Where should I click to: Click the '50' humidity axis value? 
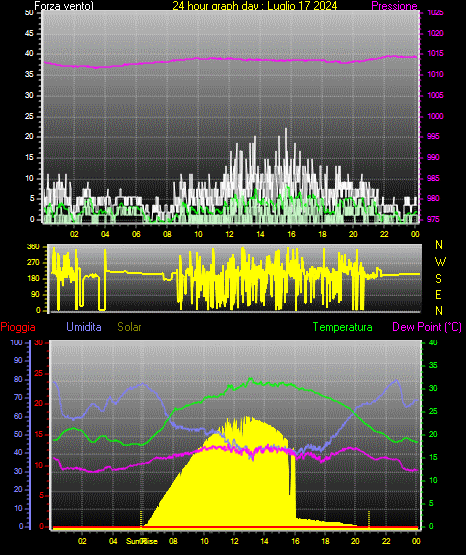click(x=18, y=434)
